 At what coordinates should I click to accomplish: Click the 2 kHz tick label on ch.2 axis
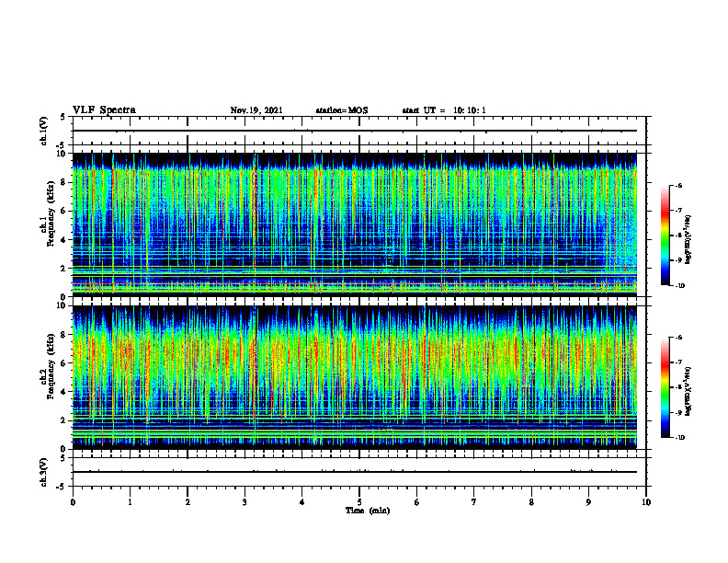(64, 420)
